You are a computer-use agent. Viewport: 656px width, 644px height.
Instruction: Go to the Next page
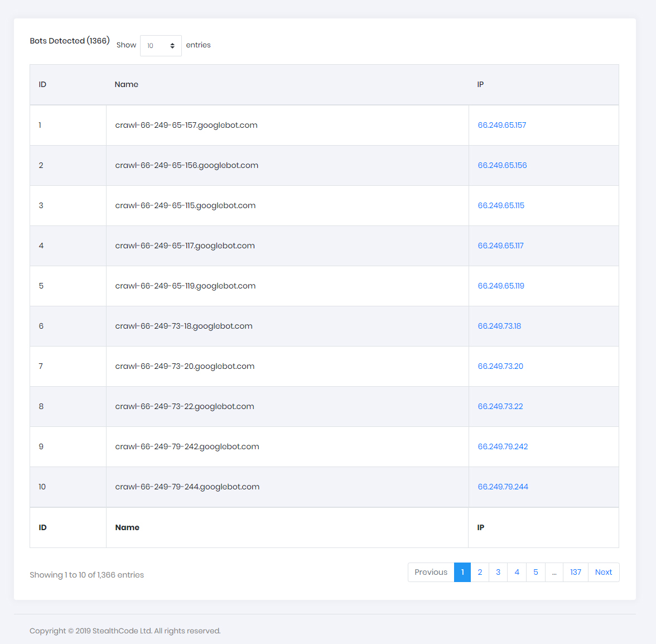point(603,572)
